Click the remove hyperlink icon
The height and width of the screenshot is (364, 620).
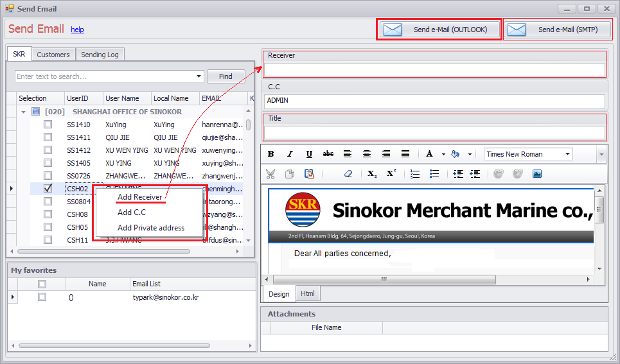(518, 174)
